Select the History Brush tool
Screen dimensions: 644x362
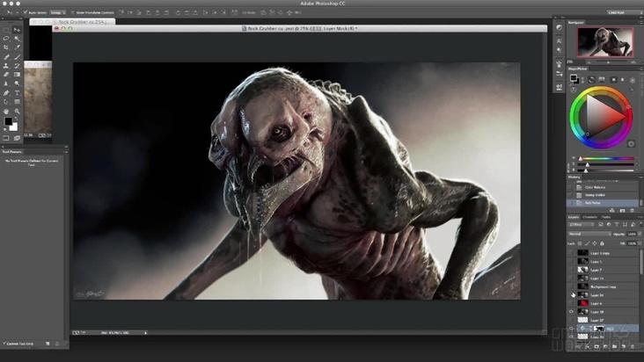click(17, 66)
